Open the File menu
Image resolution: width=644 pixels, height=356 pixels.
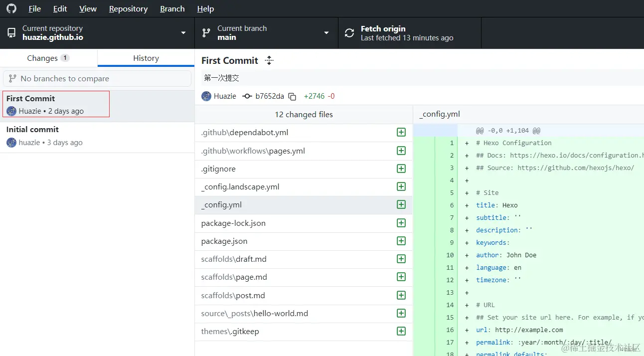click(x=35, y=9)
